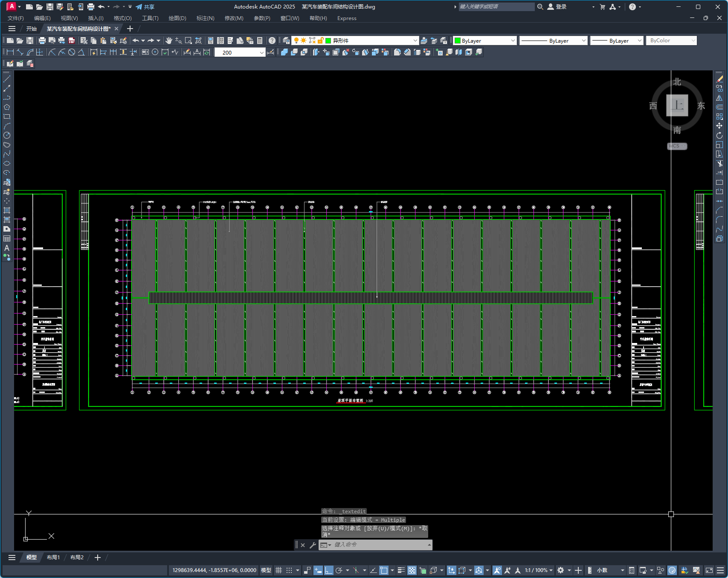Toggle the drawing grid display

pyautogui.click(x=278, y=570)
